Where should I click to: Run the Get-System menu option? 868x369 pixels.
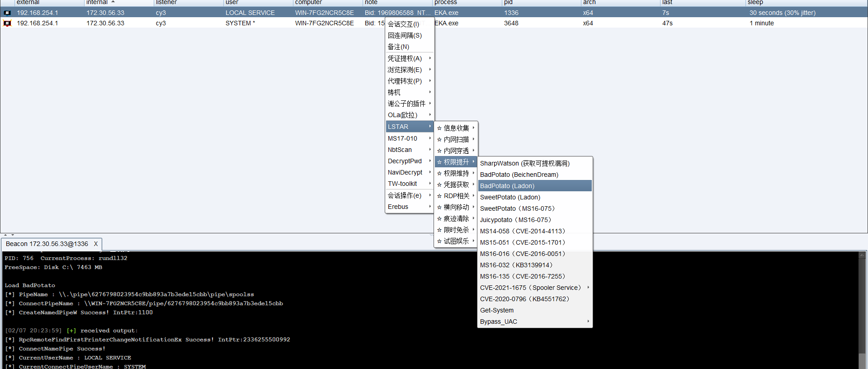tap(497, 310)
